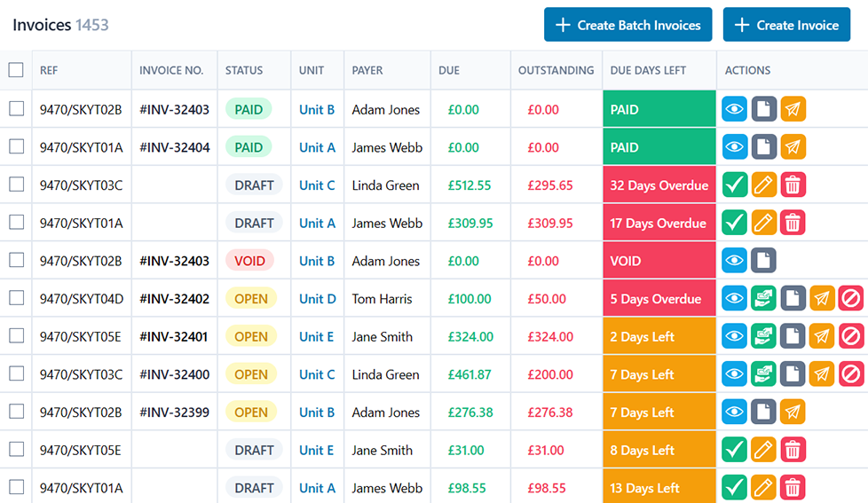Send invoice #INV-32400 with paper plane icon
Viewport: 868px width, 503px height.
(822, 374)
